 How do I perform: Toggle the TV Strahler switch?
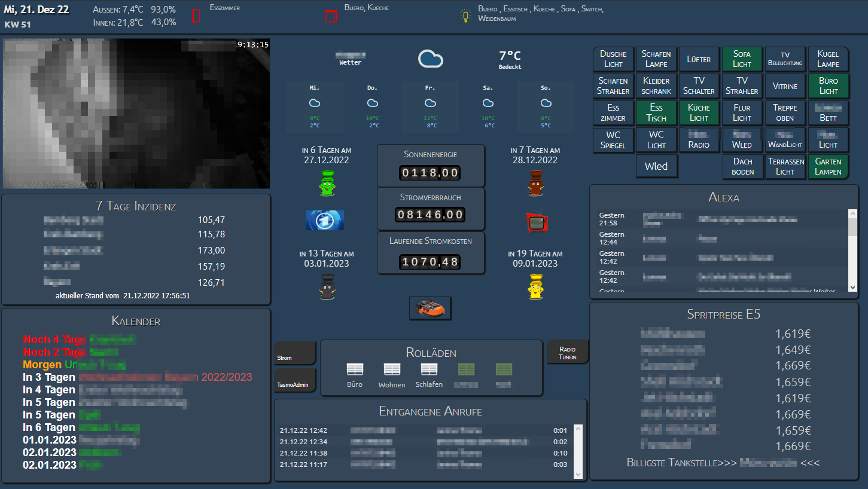click(x=742, y=86)
